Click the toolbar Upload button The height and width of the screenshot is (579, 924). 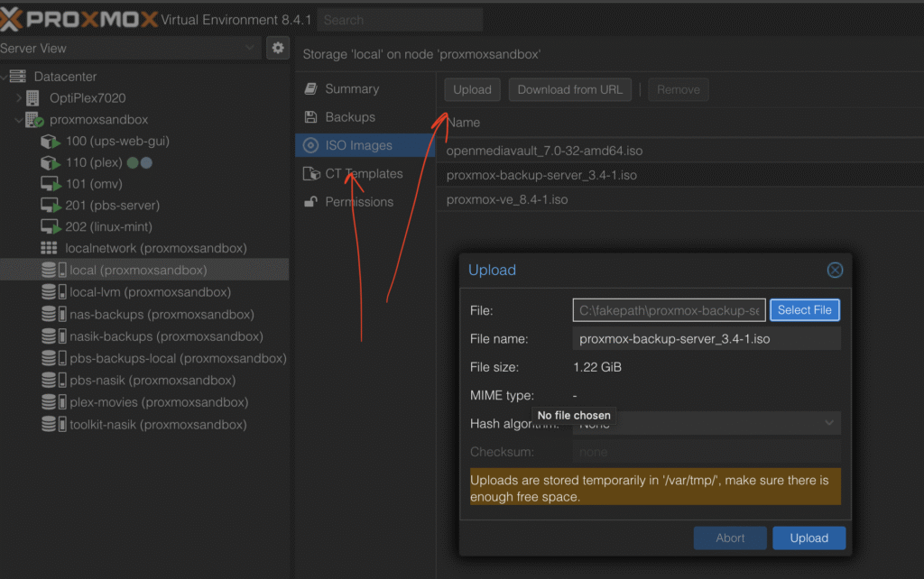[472, 89]
